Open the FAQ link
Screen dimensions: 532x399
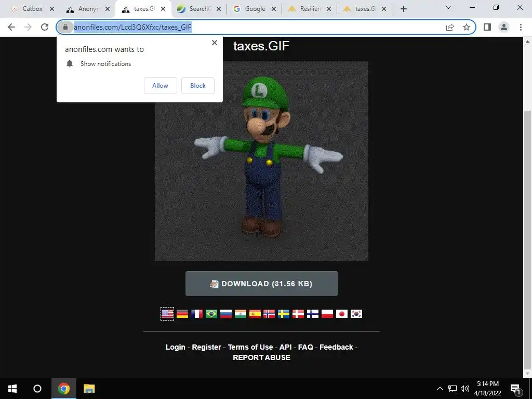[305, 347]
